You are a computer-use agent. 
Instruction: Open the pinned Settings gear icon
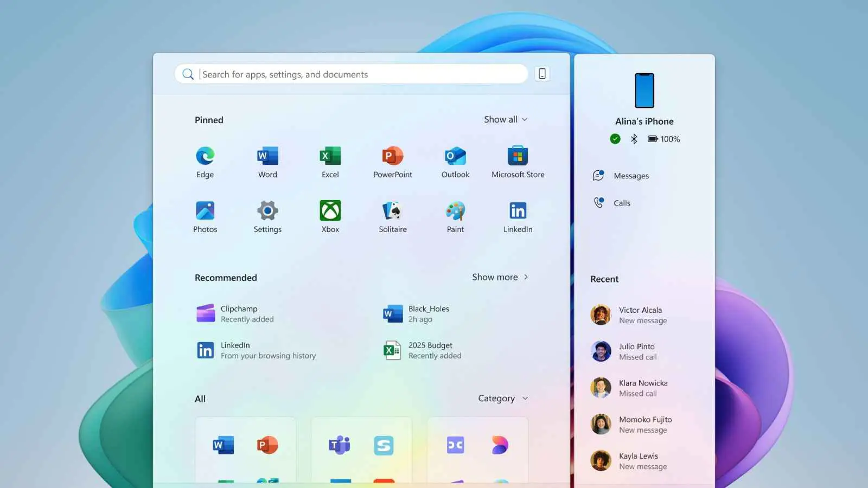(x=267, y=216)
